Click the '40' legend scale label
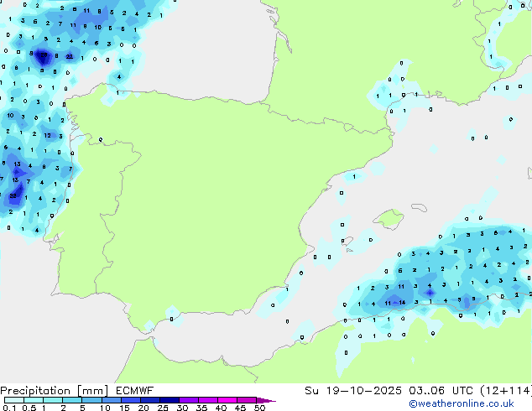The height and width of the screenshot is (411, 532). 221,408
